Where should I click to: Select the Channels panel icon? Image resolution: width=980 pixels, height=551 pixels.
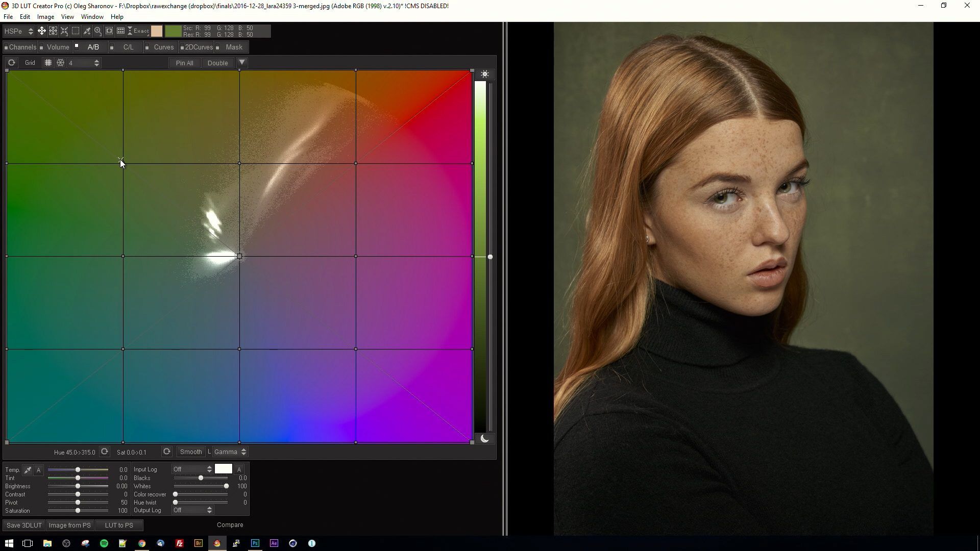(5, 47)
